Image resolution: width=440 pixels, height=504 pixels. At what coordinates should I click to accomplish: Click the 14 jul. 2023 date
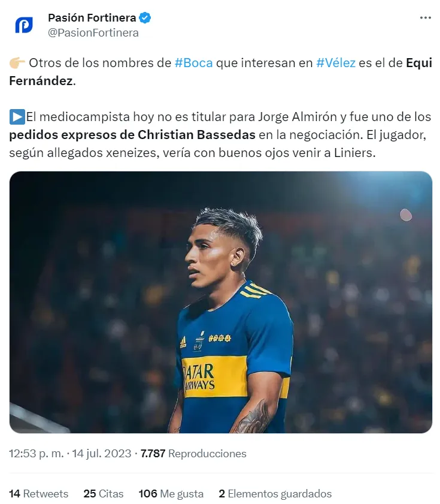[102, 454]
